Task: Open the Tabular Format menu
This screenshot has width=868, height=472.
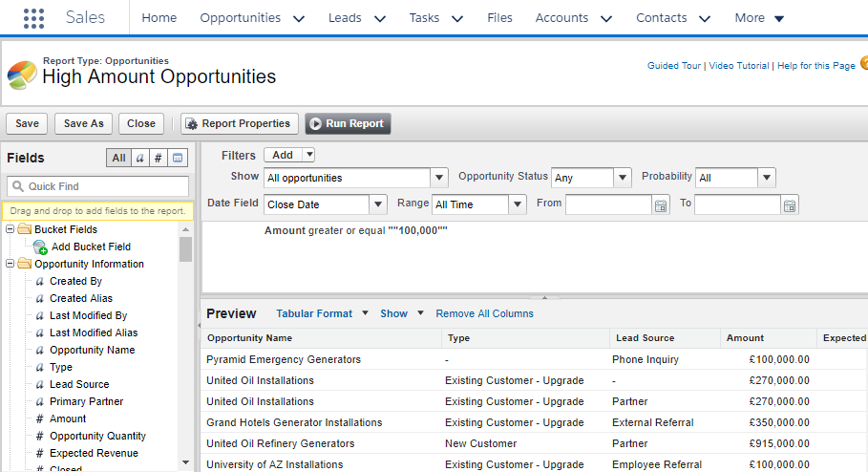Action: [322, 313]
